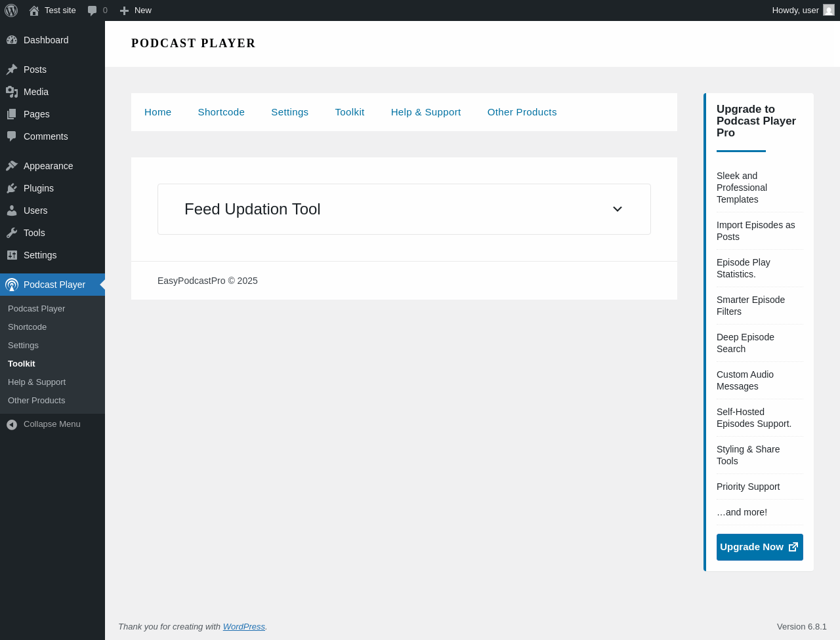The height and width of the screenshot is (640, 840).
Task: Open Settings submenu under Podcast Player
Action: point(24,346)
